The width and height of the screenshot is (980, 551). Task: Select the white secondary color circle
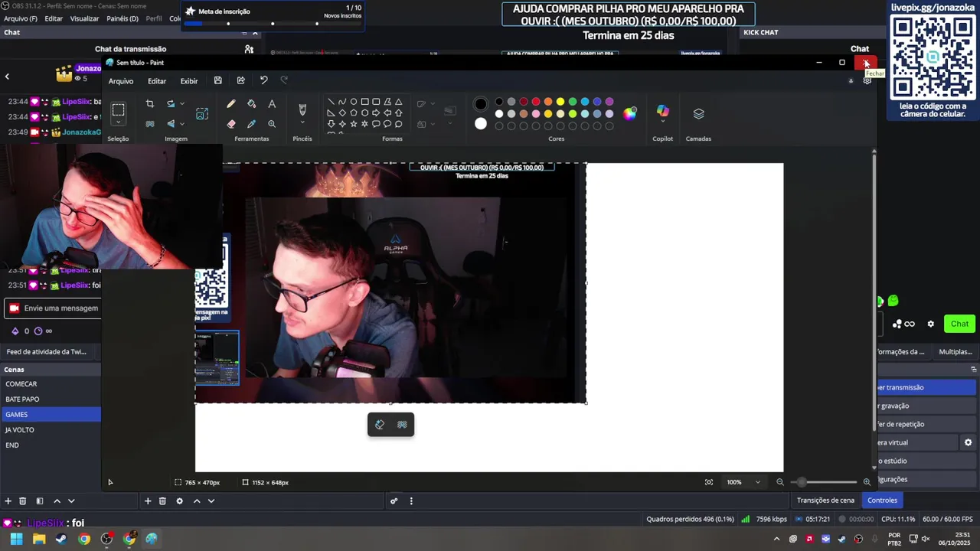tap(481, 123)
